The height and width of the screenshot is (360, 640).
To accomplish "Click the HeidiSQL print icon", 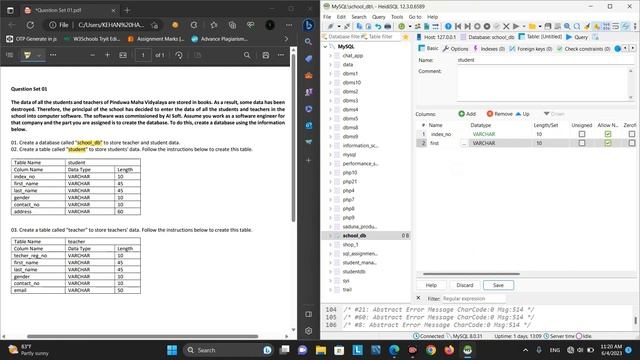I will point(387,26).
